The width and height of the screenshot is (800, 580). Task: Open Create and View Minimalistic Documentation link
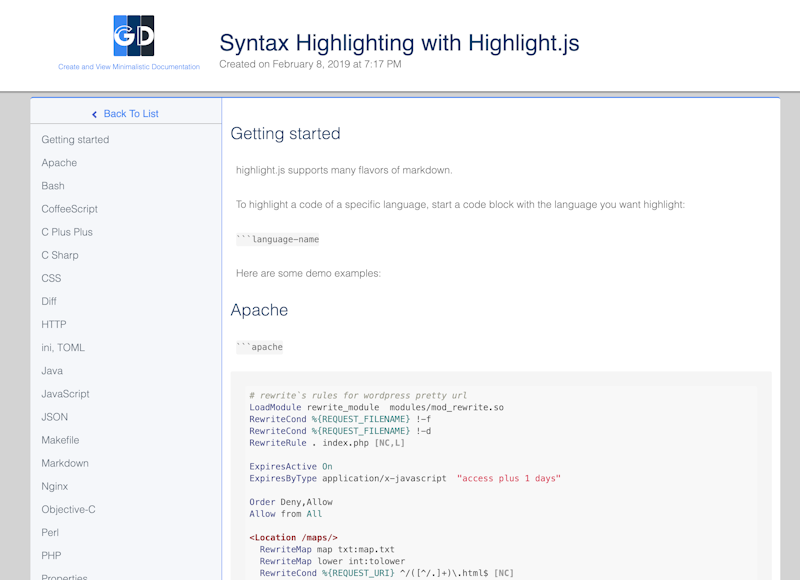tap(129, 67)
